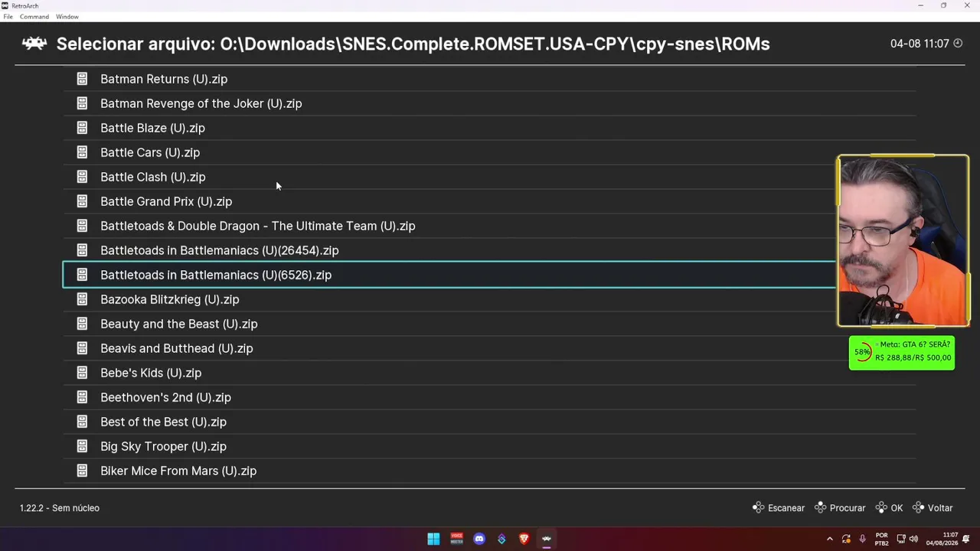980x551 pixels.
Task: Open the notification bell in the taskbar
Action: tap(966, 539)
